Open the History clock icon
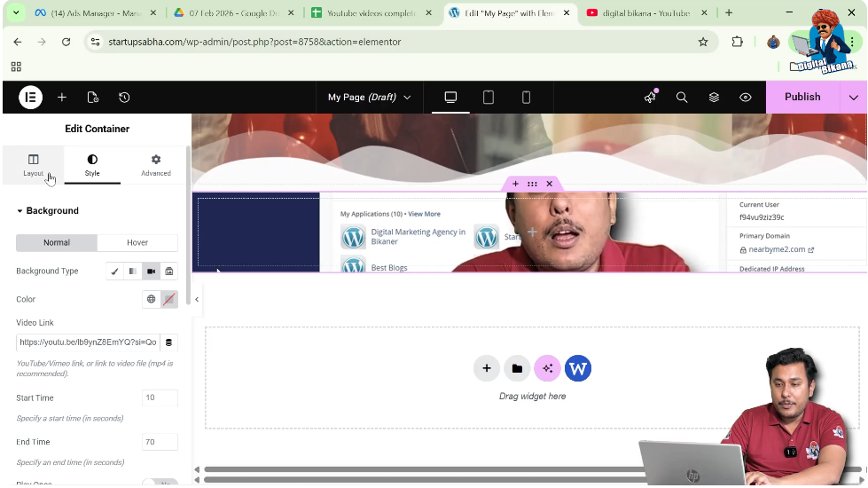The height and width of the screenshot is (488, 868). click(124, 98)
